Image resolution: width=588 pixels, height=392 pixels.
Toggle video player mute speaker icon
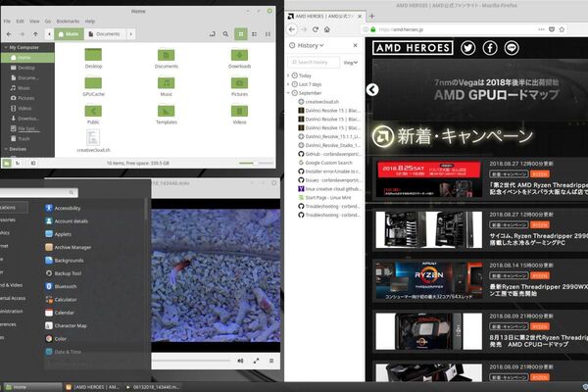(240, 361)
